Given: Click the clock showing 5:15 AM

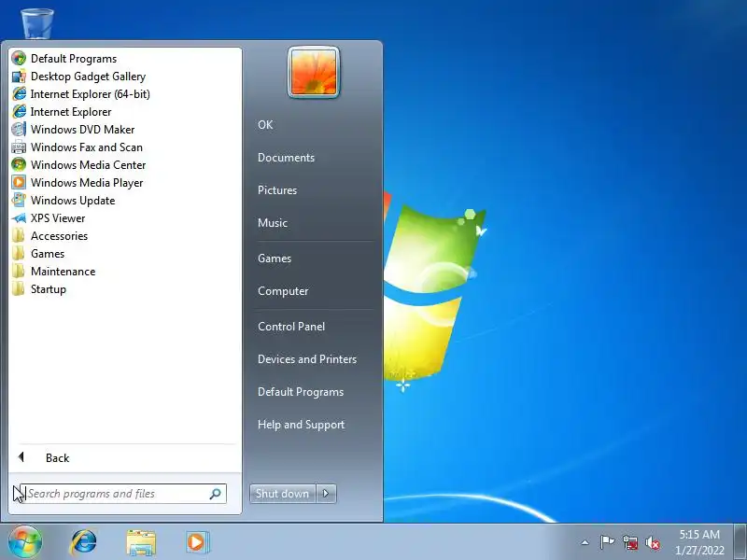Looking at the screenshot, I should (699, 534).
